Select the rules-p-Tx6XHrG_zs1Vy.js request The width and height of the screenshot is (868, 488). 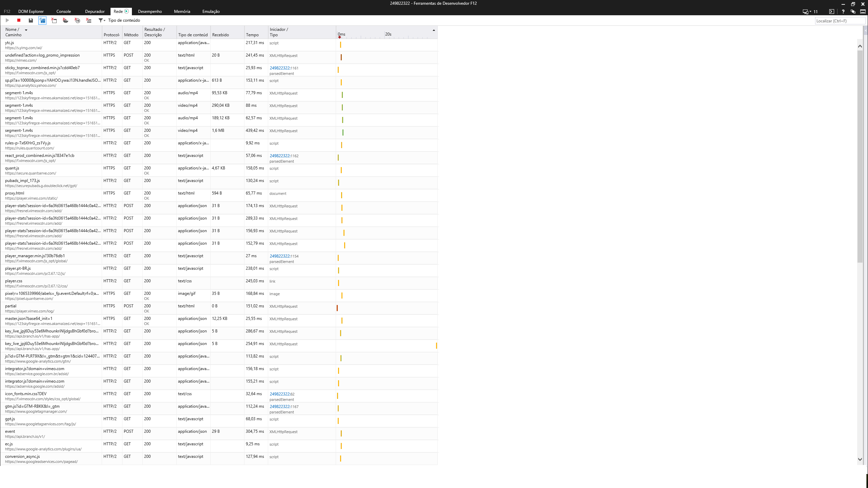[219, 145]
